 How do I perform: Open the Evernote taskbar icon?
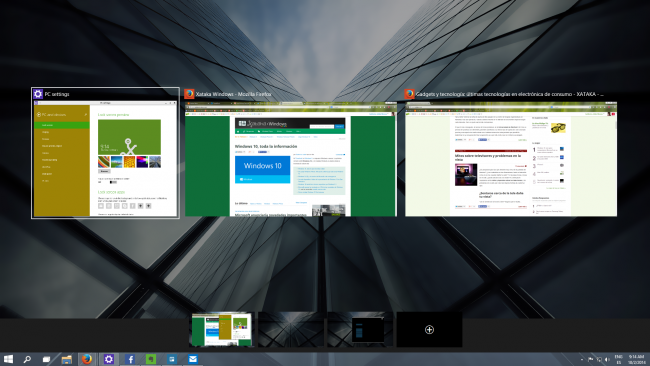pyautogui.click(x=151, y=359)
